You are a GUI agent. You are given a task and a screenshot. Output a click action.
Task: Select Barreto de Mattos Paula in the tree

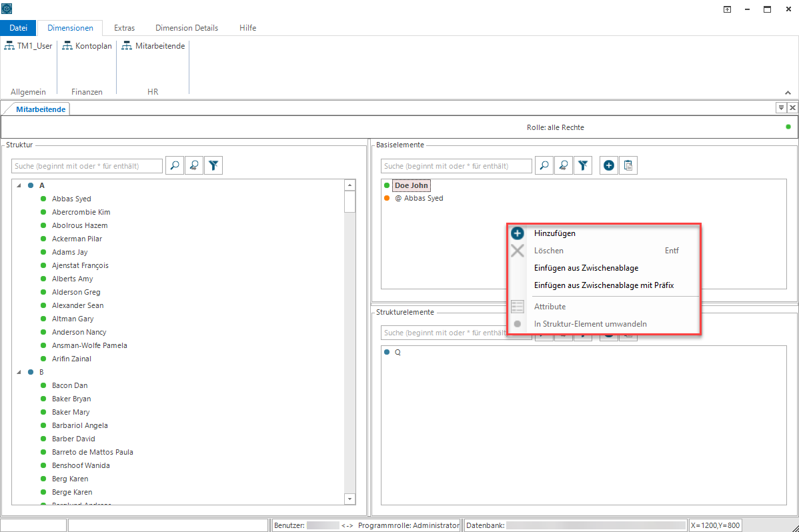pyautogui.click(x=92, y=452)
